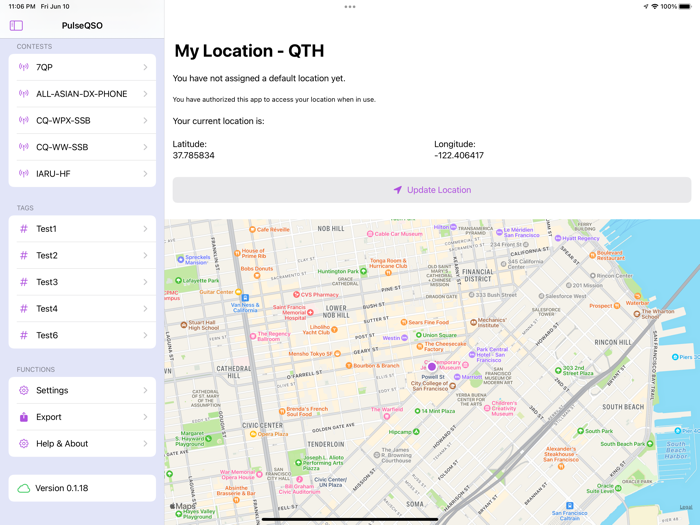Click the hashtag icon beside Test1
Image resolution: width=700 pixels, height=525 pixels.
tap(24, 229)
